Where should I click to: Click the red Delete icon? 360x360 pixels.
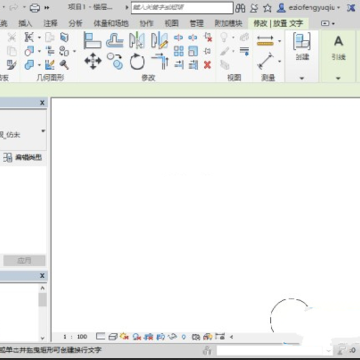coord(207,65)
